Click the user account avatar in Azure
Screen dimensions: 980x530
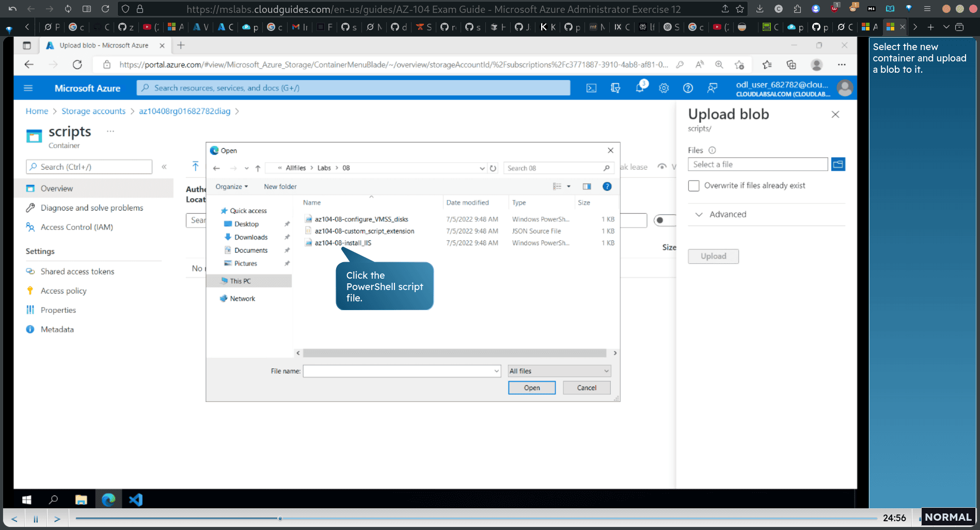click(845, 88)
